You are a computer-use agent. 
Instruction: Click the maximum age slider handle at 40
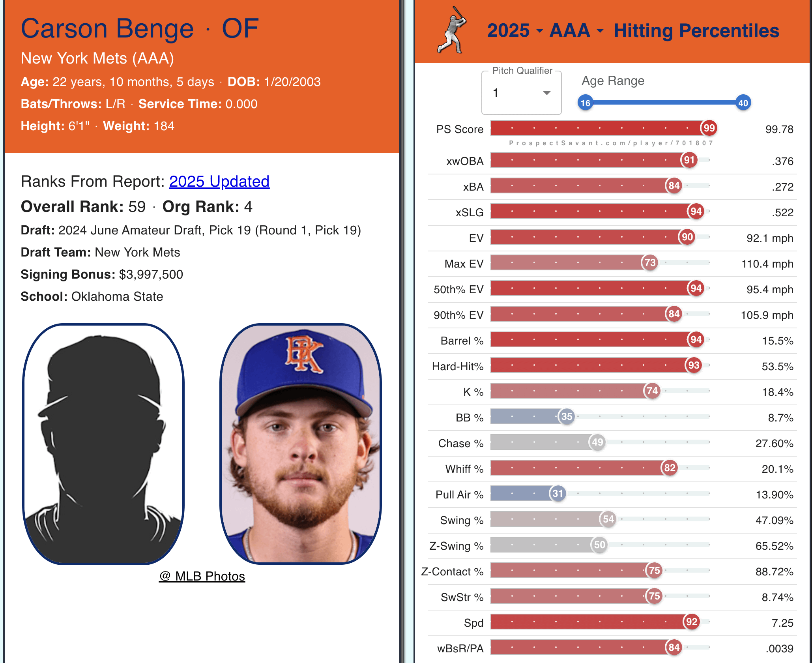click(x=743, y=103)
